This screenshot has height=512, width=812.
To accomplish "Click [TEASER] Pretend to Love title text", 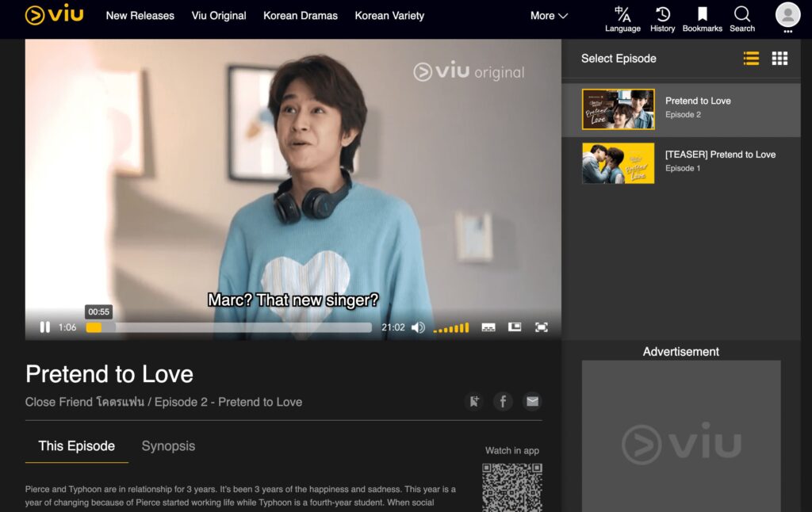I will click(x=720, y=155).
